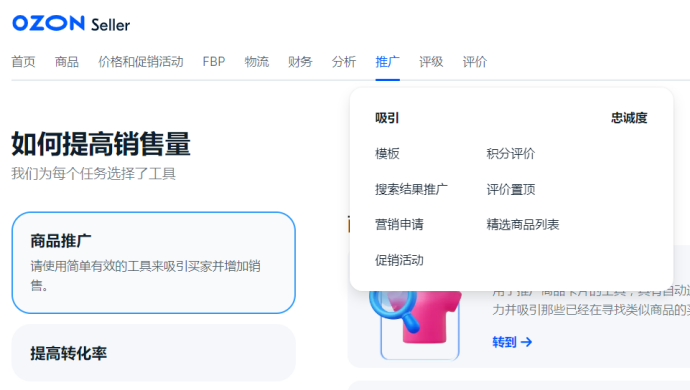Image resolution: width=690 pixels, height=390 pixels.
Task: Select the 推广 tab
Action: 388,62
